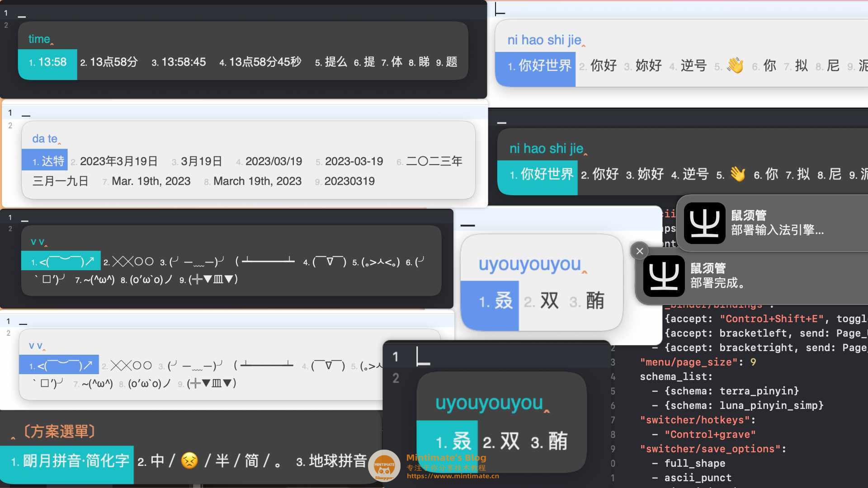The image size is (868, 488).
Task: Open the mintimate.cn link in the watermark
Action: [453, 476]
